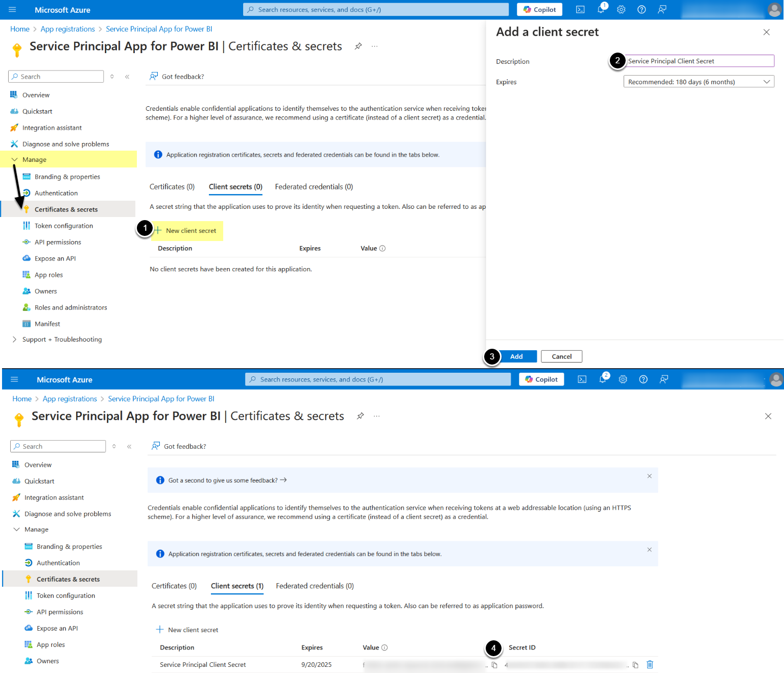
Task: Close the Add a client secret panel
Action: click(x=767, y=32)
